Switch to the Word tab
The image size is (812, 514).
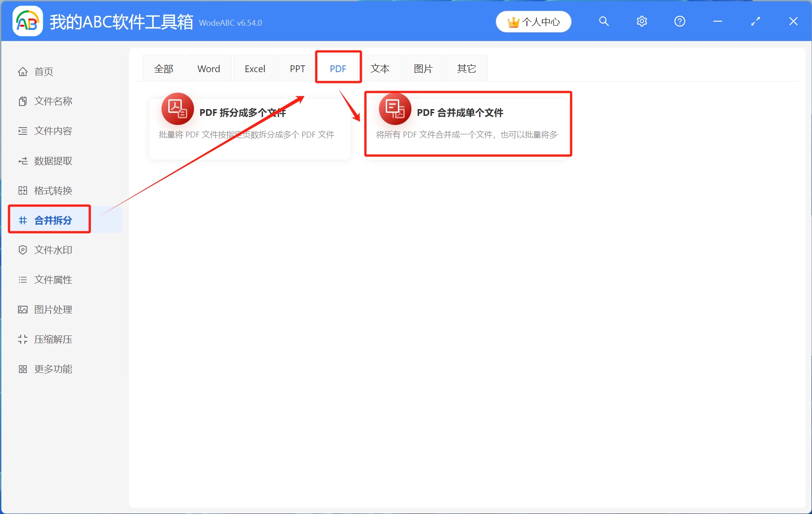click(x=208, y=68)
